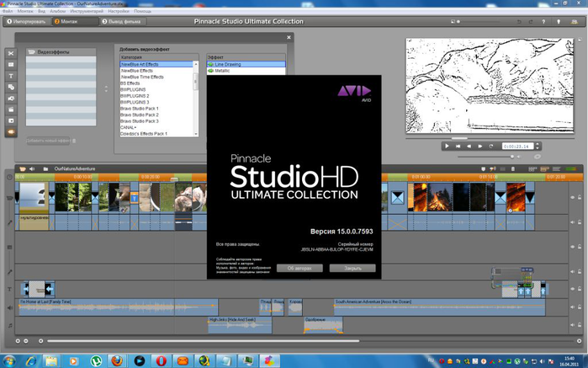Viewport: 588px width, 368px height.
Task: Select Bravo Studio Pack 2 category
Action: 139,115
